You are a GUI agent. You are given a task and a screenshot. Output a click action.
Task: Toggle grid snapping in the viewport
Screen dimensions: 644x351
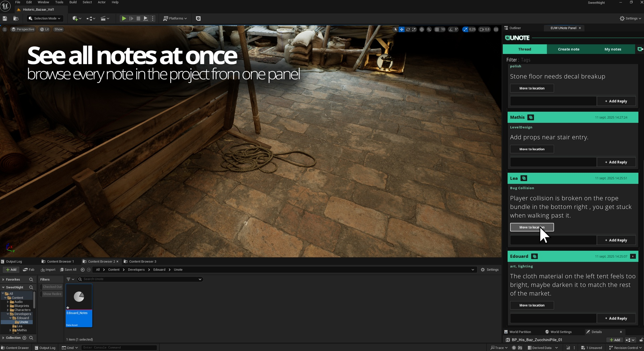pos(437,30)
